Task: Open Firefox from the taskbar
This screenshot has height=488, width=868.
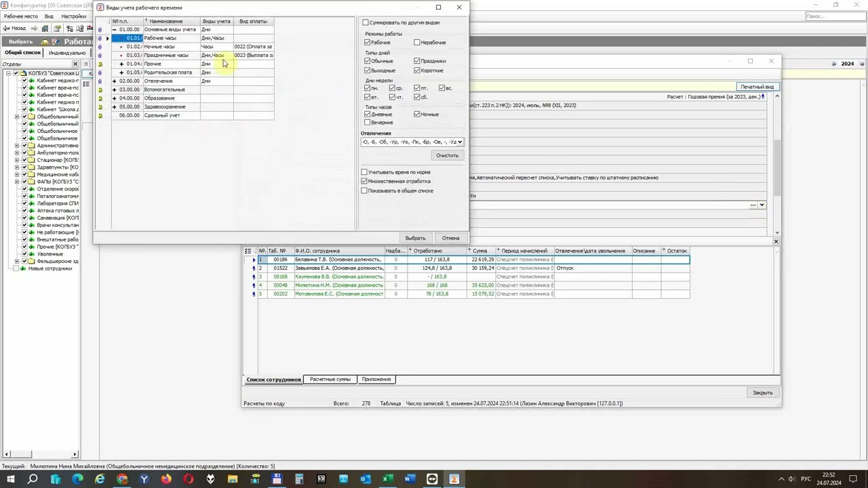Action: [x=166, y=479]
